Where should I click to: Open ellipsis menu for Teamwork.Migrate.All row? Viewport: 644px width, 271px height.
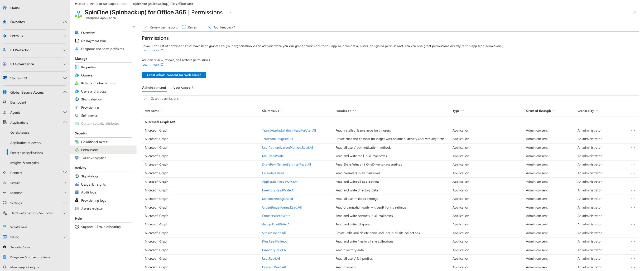pos(633,139)
